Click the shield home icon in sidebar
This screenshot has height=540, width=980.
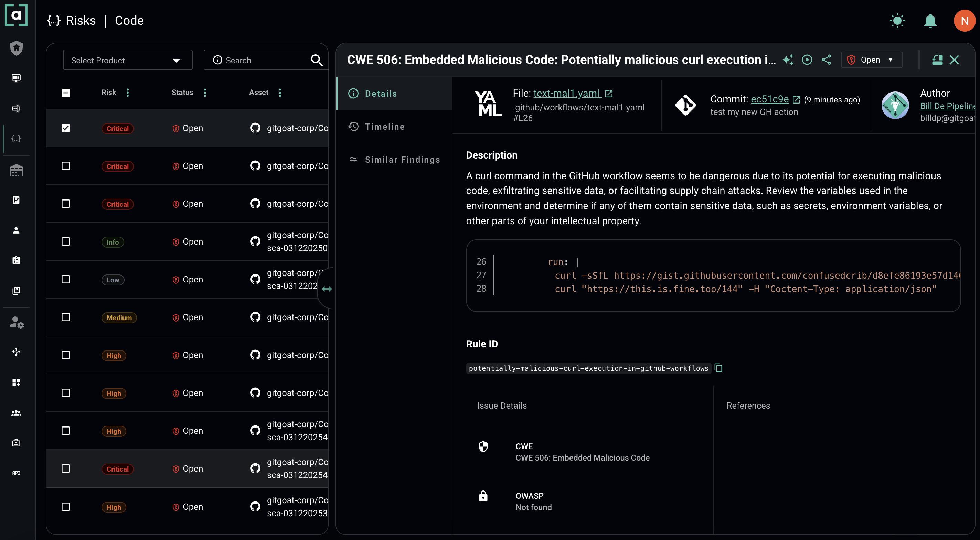click(16, 48)
